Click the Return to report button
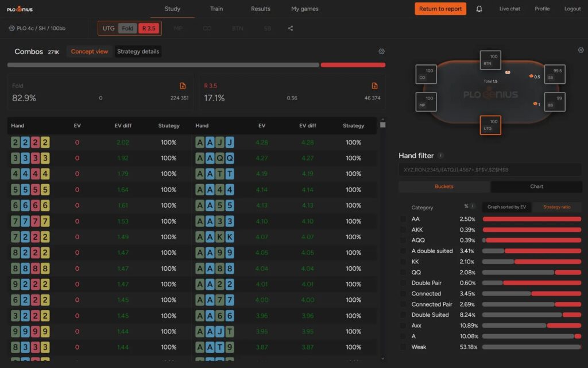The height and width of the screenshot is (368, 588). tap(440, 9)
